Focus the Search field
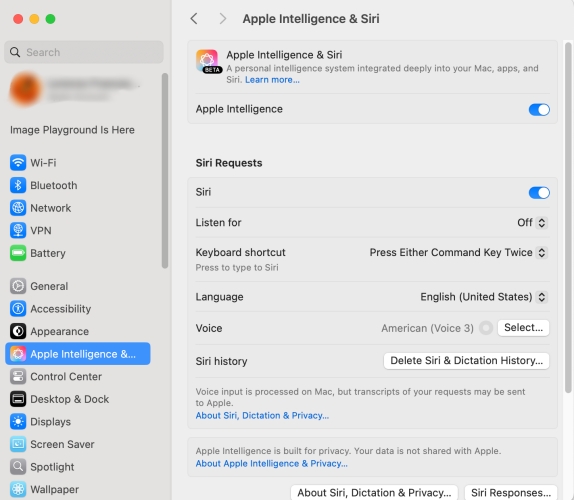The width and height of the screenshot is (574, 500). [84, 52]
